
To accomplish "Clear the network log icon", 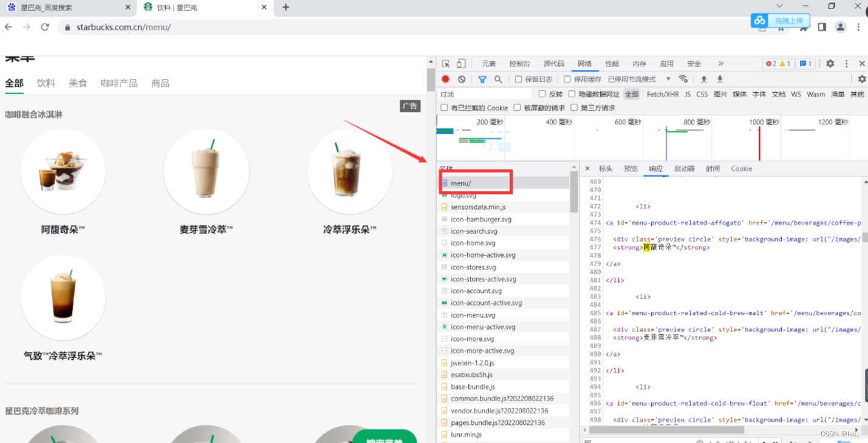I will pos(462,79).
